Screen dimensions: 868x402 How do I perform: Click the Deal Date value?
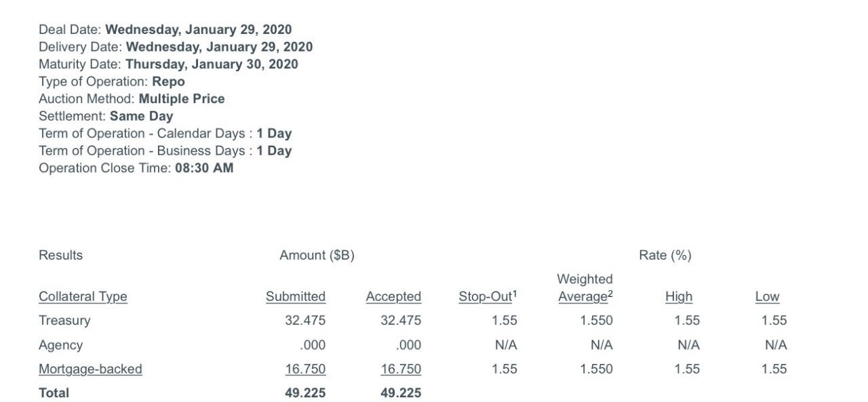pyautogui.click(x=199, y=29)
